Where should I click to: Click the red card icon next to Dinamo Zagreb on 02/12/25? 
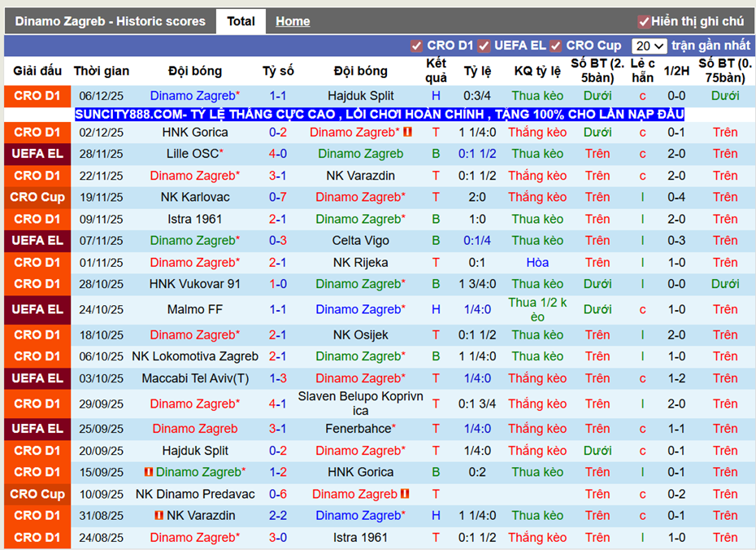pos(407,132)
